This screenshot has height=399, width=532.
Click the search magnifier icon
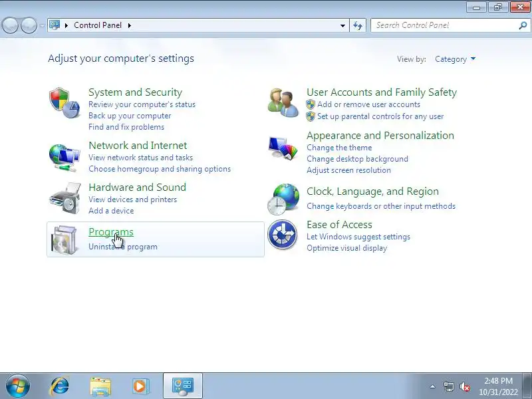[x=523, y=25]
